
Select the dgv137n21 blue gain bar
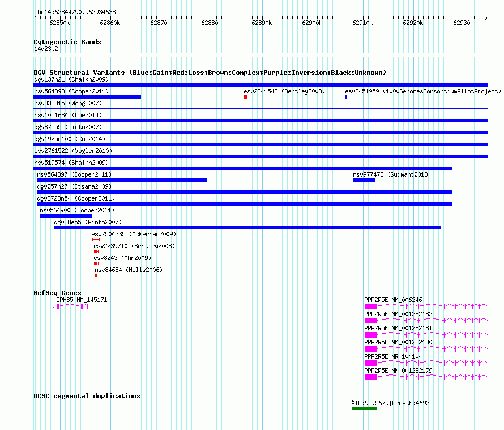[260, 85]
